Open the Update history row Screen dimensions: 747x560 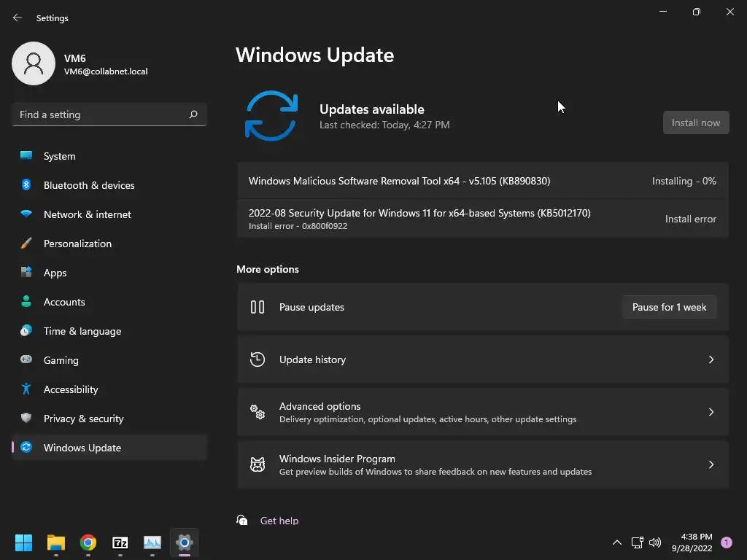(483, 359)
